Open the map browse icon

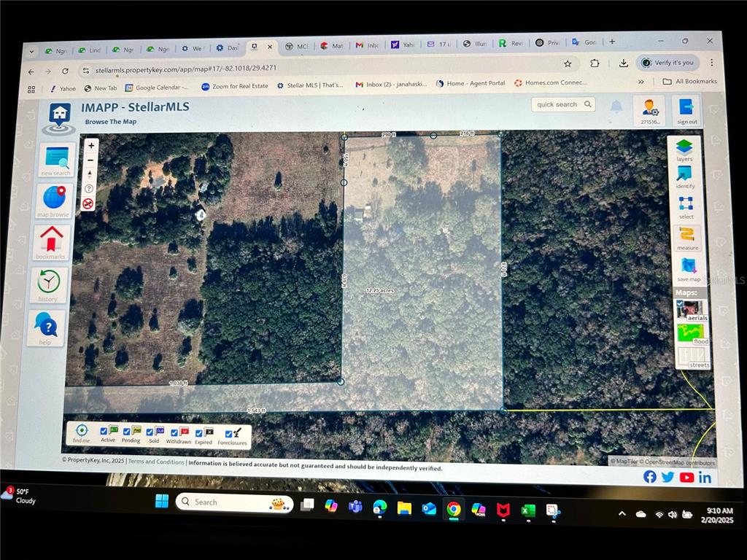(x=55, y=201)
